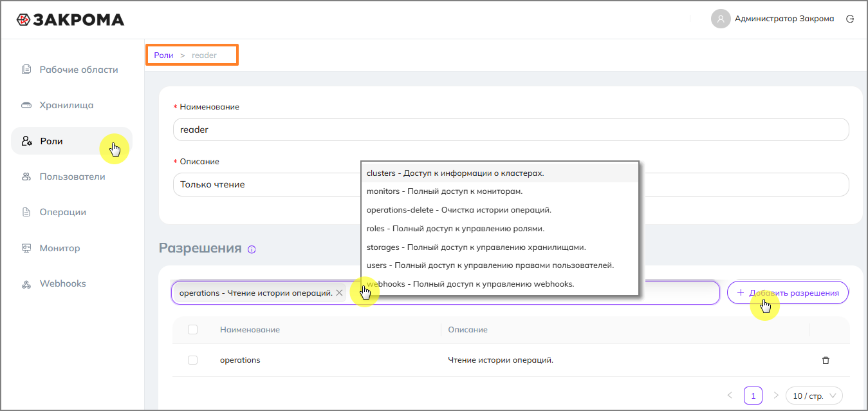The width and height of the screenshot is (868, 411).
Task: Choose webhooks option from dropdown list
Action: 470,283
